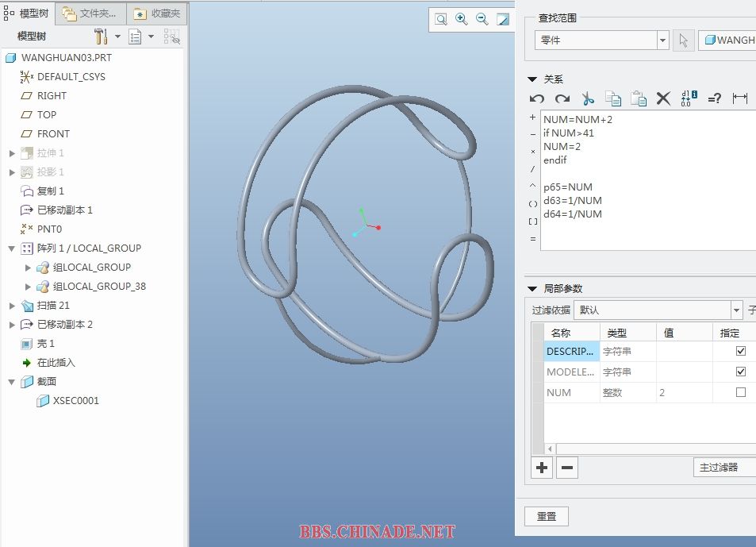The image size is (756, 547).
Task: Click the delete X icon in relations toolbar
Action: click(x=664, y=98)
